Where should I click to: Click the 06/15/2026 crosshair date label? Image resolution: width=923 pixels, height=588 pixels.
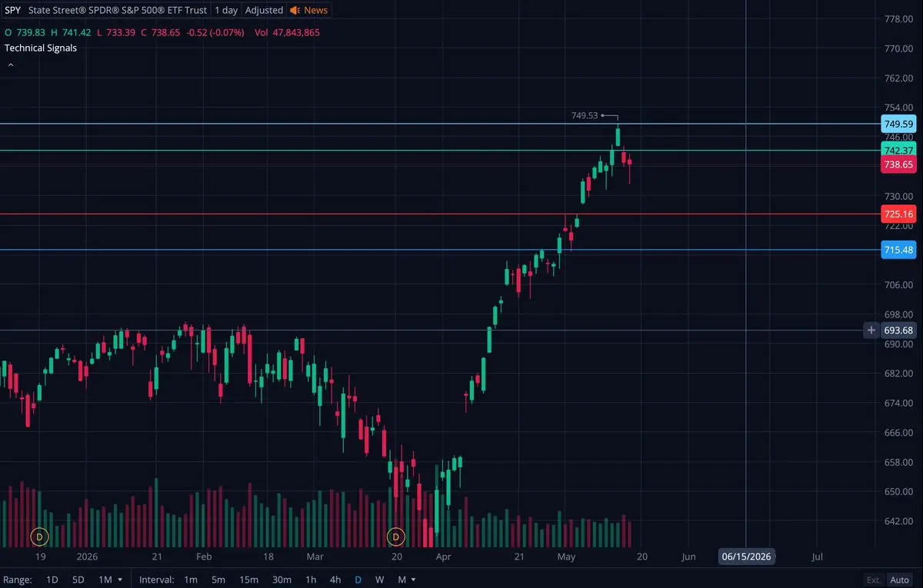point(746,556)
